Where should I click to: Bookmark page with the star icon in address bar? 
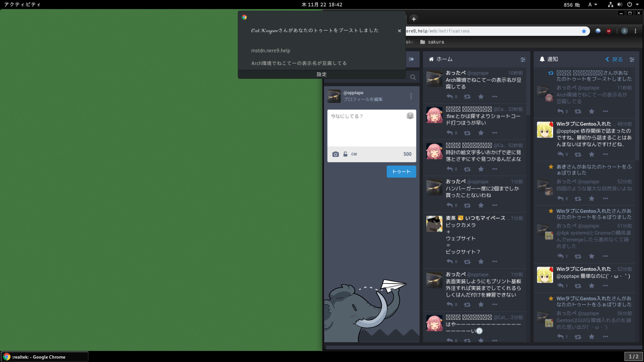pos(584,31)
